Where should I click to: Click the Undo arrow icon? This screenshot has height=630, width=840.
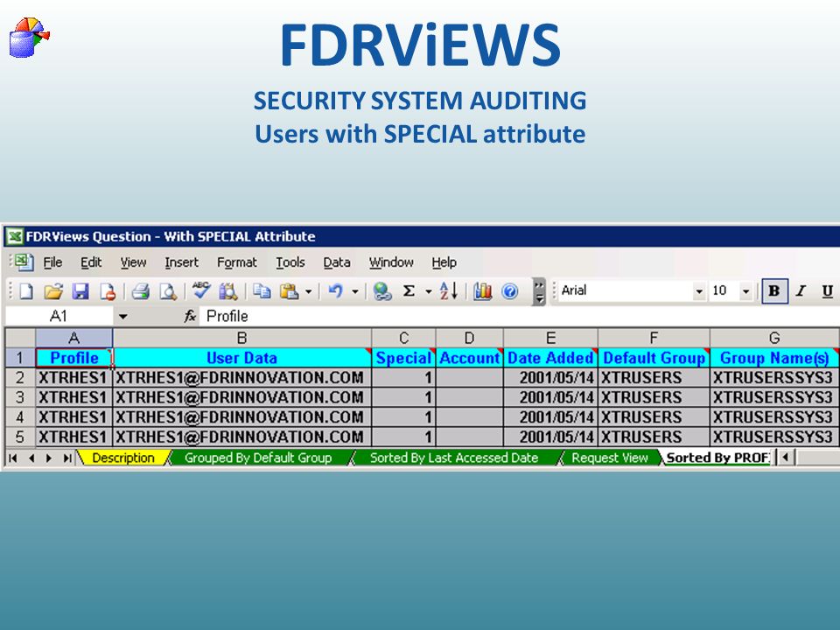(x=336, y=290)
